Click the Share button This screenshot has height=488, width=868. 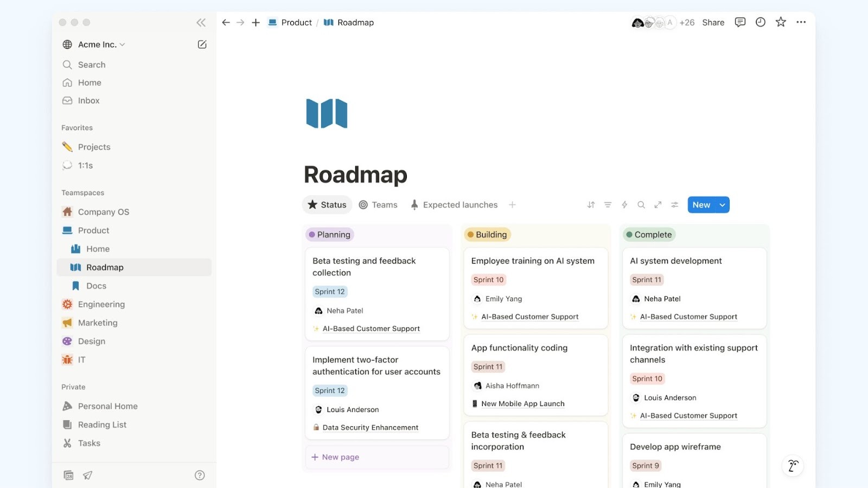point(713,22)
